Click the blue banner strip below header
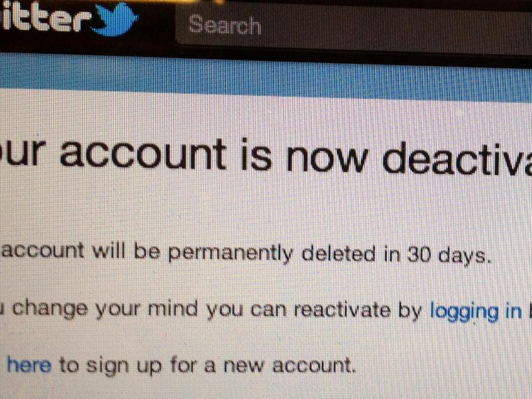532x399 pixels. pyautogui.click(x=266, y=77)
